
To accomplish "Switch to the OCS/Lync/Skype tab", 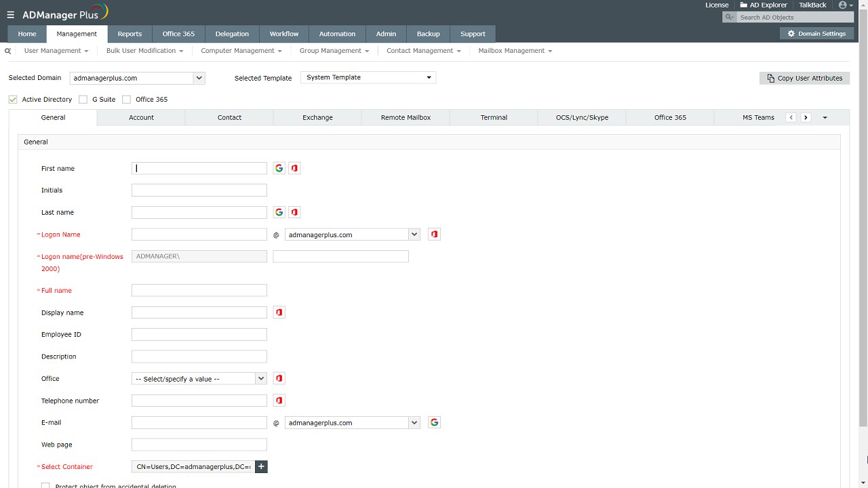I will (x=582, y=117).
